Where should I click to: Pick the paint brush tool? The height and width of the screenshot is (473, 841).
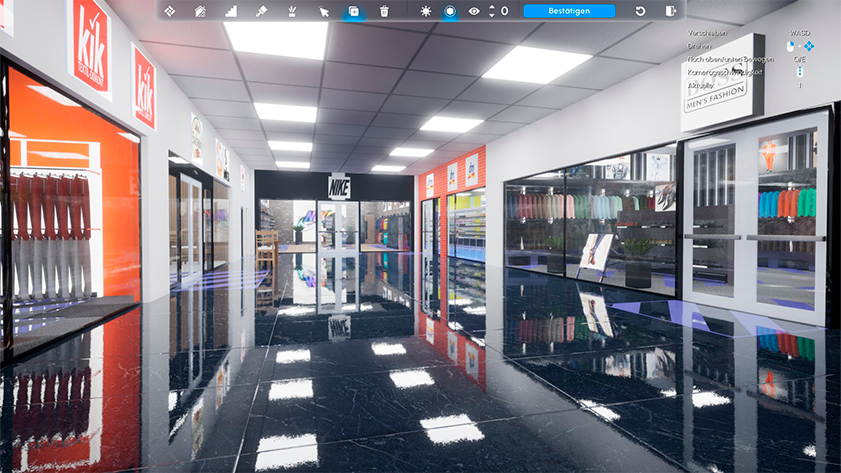pos(261,11)
